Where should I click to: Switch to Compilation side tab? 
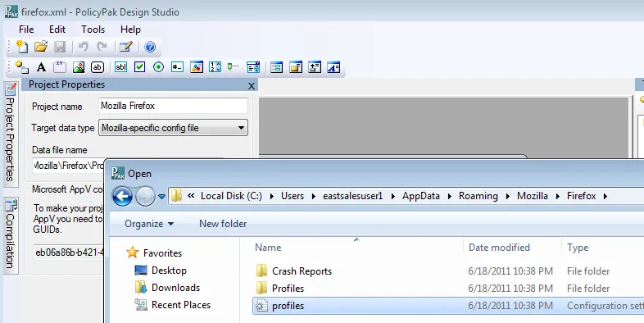pyautogui.click(x=11, y=235)
